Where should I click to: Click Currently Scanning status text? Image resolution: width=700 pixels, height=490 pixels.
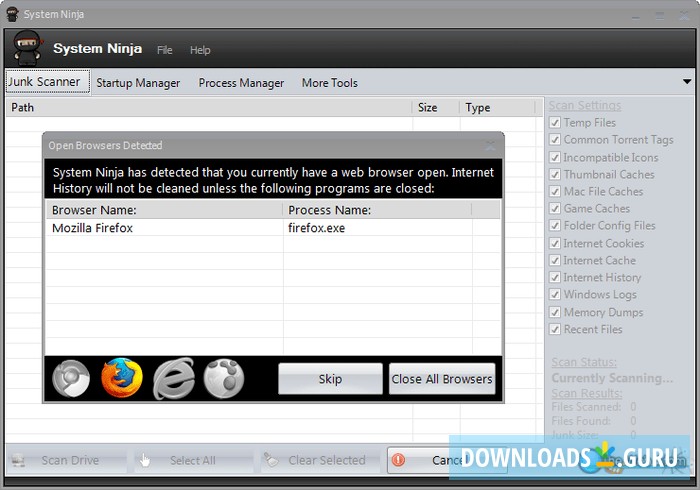click(x=612, y=378)
